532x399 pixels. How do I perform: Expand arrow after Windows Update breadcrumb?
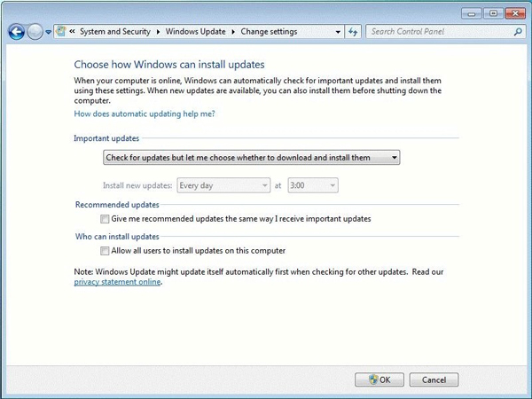(233, 32)
